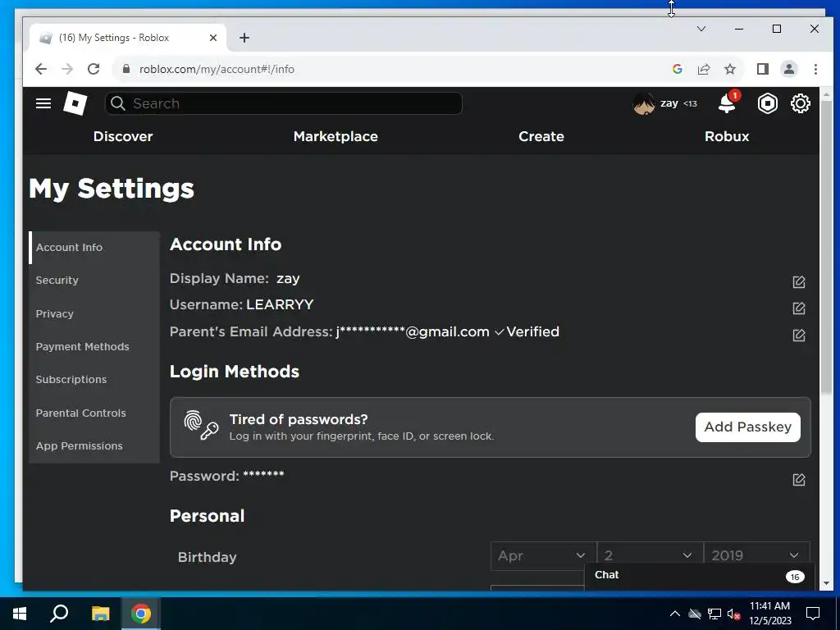Open a new tab with plus button
This screenshot has width=840, height=630.
[x=244, y=38]
